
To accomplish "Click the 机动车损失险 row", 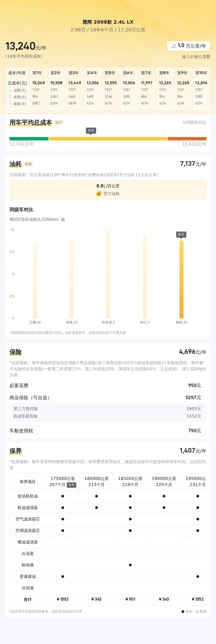I will (108, 416).
